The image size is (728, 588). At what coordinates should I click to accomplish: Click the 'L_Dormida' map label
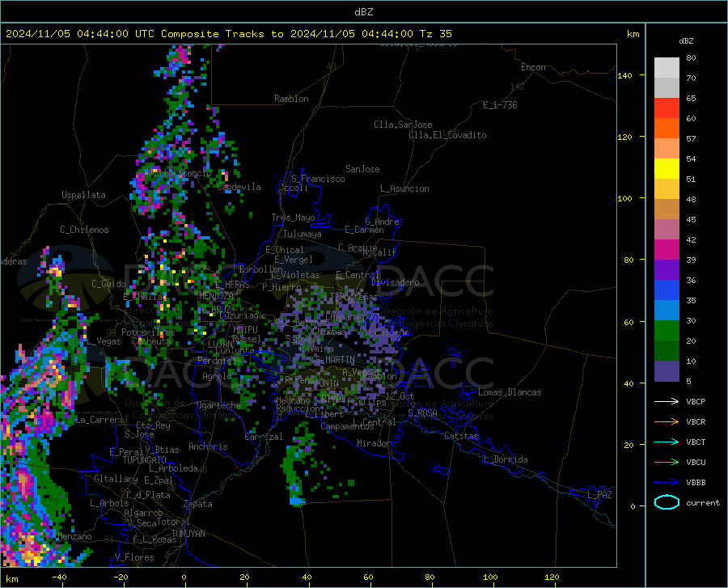[x=505, y=459]
